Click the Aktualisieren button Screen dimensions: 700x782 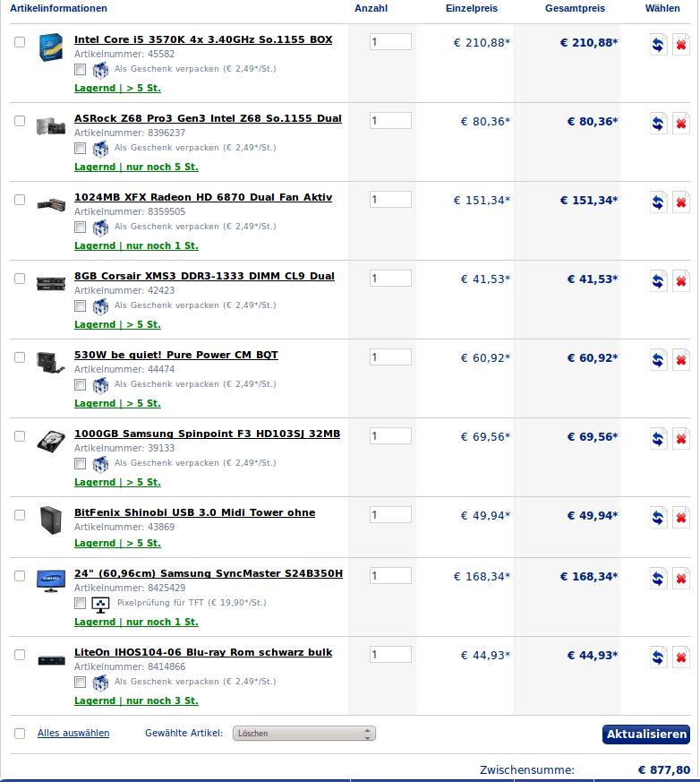(x=646, y=735)
